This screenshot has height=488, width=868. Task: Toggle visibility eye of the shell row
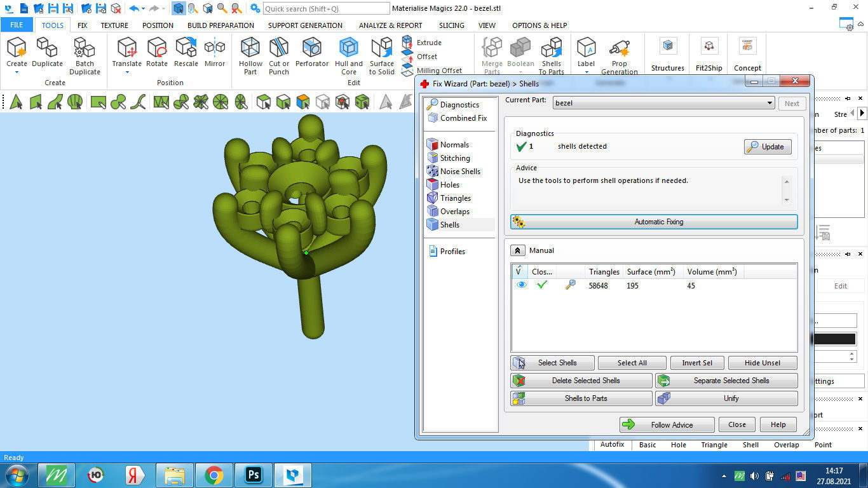pyautogui.click(x=522, y=285)
